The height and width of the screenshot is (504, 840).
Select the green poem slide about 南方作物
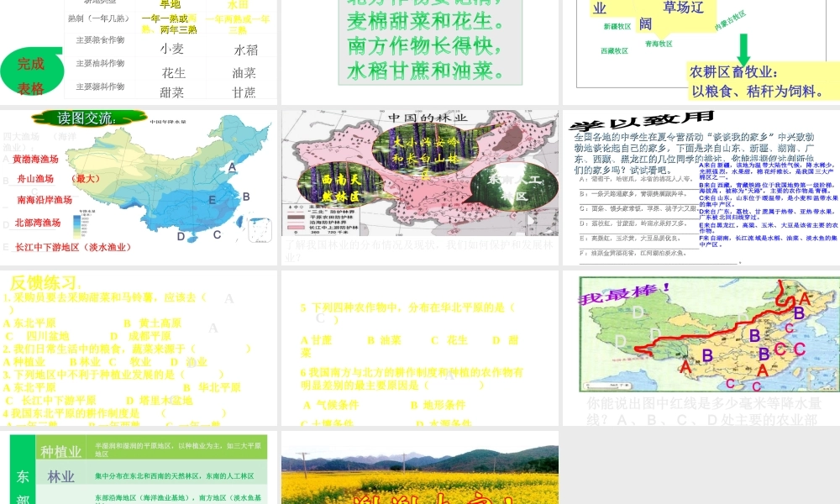(420, 52)
